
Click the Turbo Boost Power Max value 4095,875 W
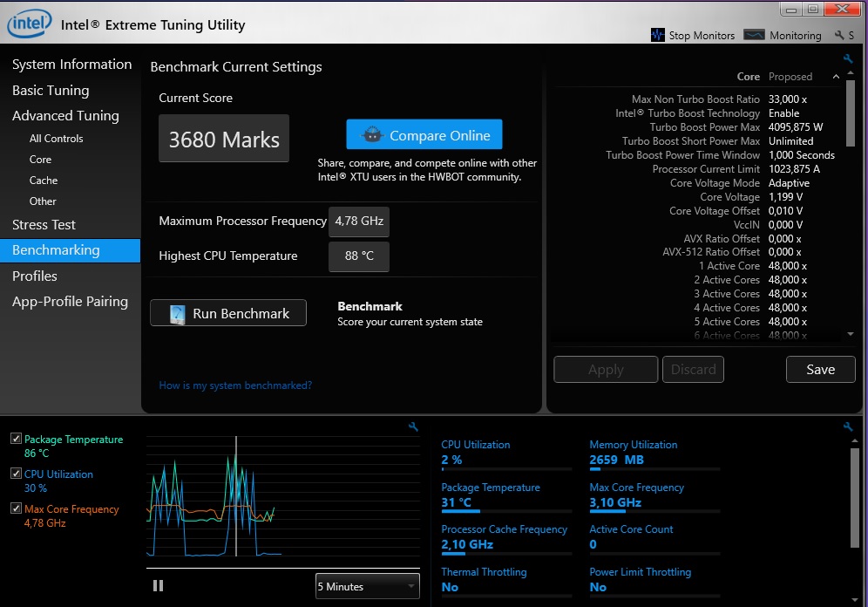(x=796, y=126)
